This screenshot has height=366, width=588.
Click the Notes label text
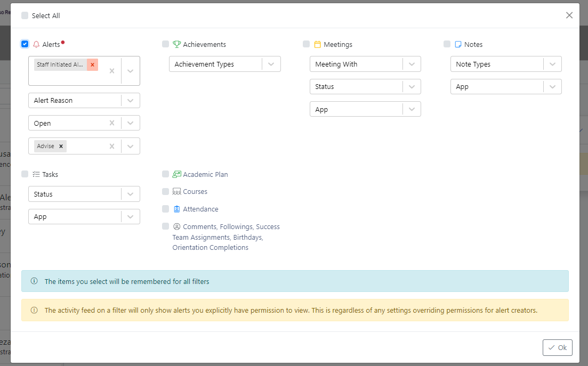coord(473,45)
